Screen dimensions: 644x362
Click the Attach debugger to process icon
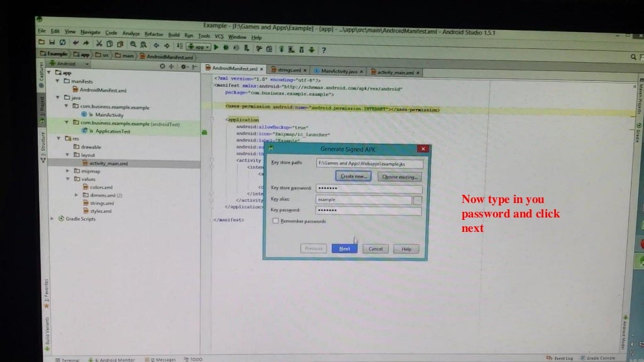[247, 48]
